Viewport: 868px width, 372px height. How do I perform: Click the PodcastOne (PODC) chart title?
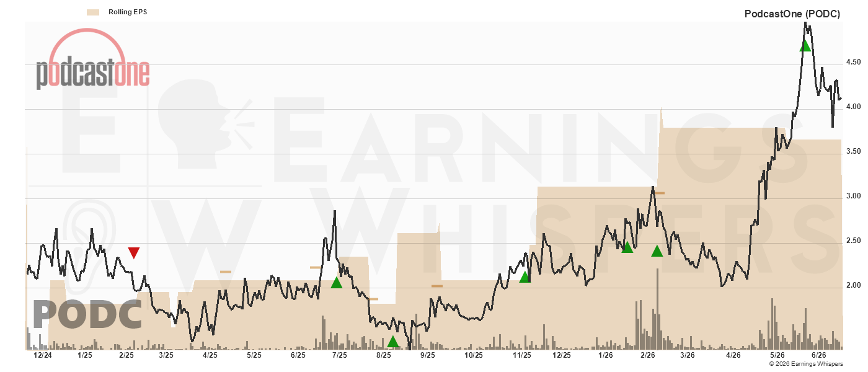tap(792, 14)
